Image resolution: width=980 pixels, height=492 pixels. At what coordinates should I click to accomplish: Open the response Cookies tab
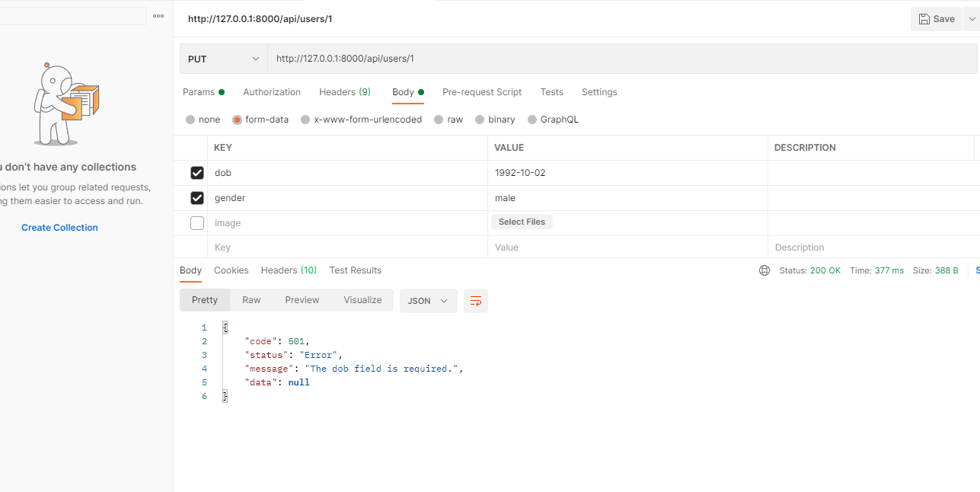pyautogui.click(x=231, y=270)
